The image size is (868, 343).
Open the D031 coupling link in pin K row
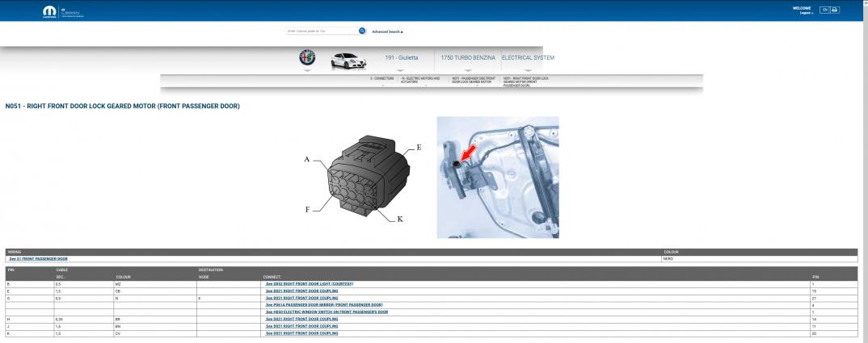pos(301,333)
